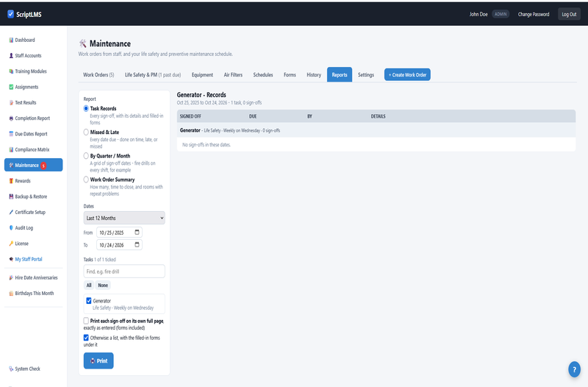Click the Backup & Restore disk icon

[x=11, y=196]
